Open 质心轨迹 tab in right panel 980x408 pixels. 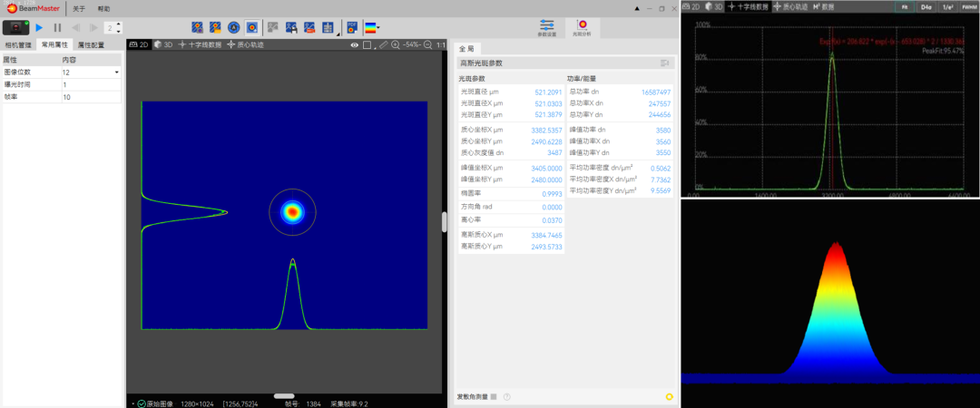(790, 6)
